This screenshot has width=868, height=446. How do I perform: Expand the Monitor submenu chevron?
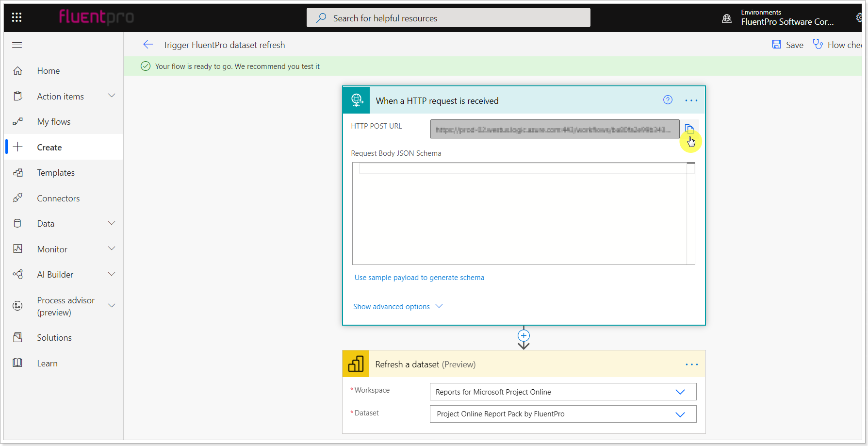point(112,248)
